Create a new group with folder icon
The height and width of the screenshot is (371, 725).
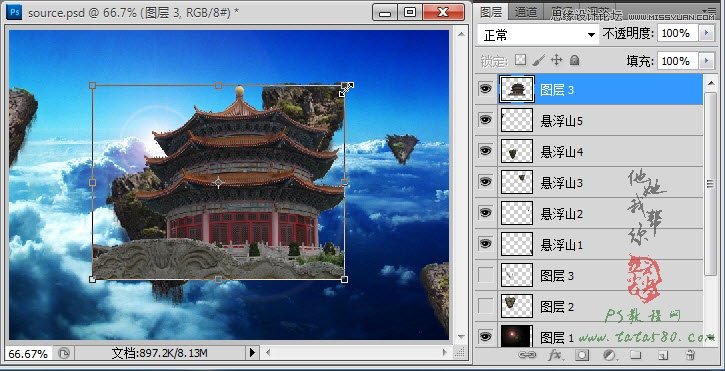[636, 355]
